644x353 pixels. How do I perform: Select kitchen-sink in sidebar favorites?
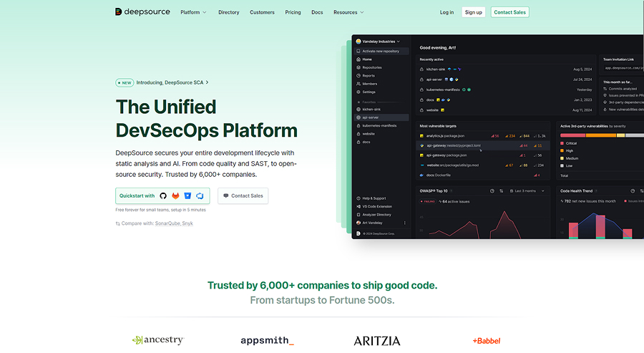tap(381, 110)
